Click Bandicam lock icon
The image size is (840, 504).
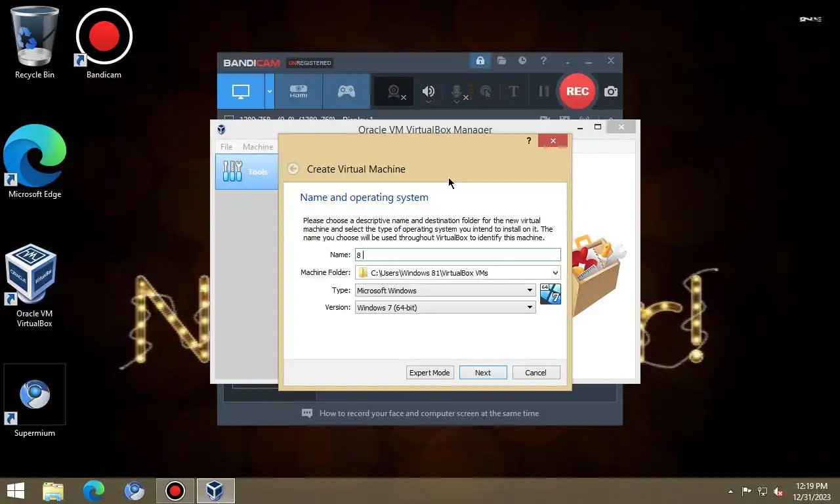[480, 61]
